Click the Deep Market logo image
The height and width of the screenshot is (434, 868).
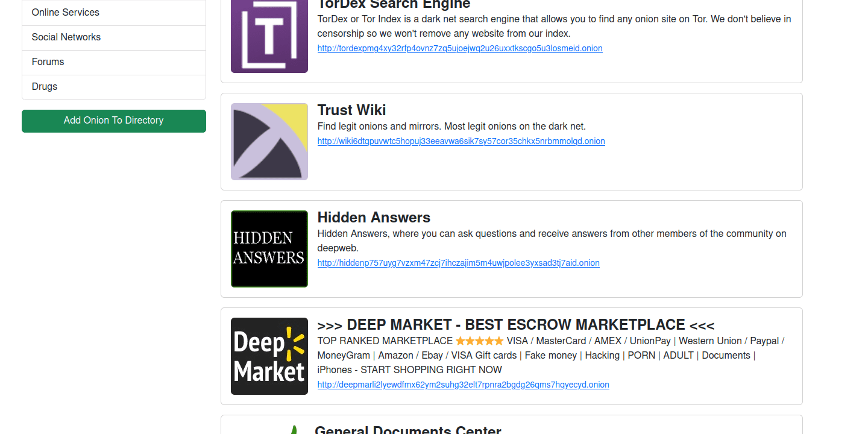(269, 356)
